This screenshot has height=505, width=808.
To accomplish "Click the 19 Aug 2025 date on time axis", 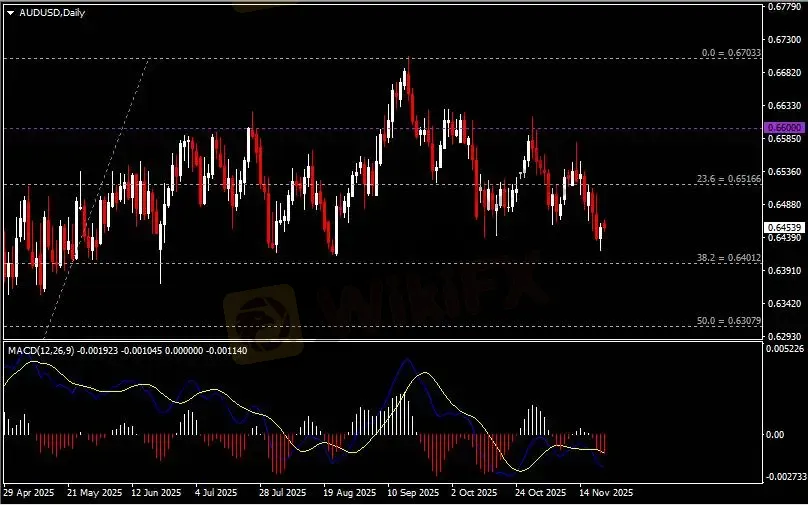I will tap(347, 493).
